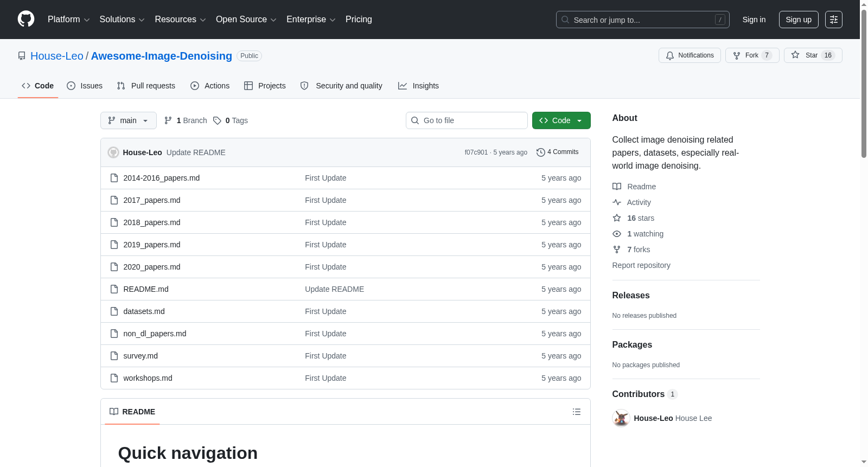Expand the Open Source menu

point(246,20)
